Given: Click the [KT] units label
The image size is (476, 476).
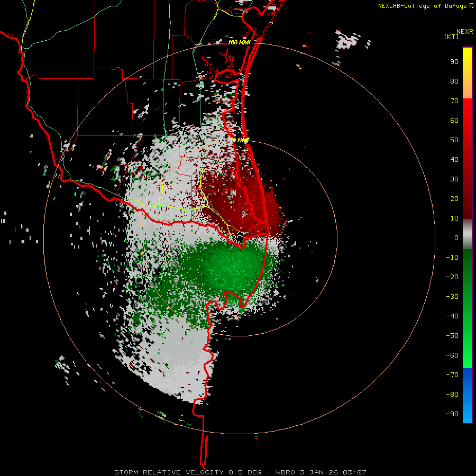Looking at the screenshot, I should click(x=452, y=36).
